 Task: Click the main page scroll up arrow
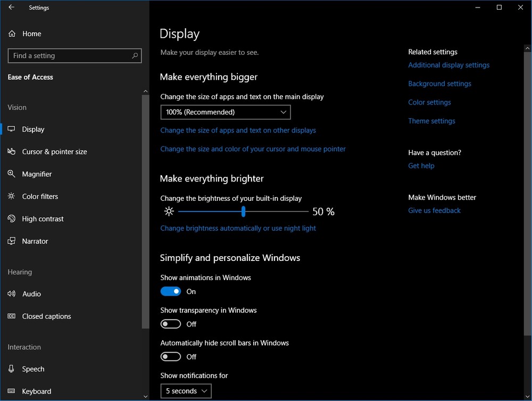528,48
